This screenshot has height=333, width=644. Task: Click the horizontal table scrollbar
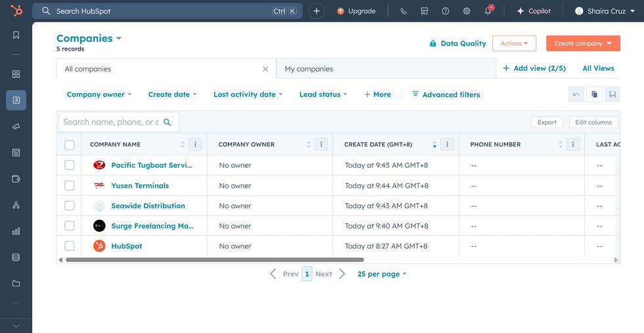pos(215,259)
